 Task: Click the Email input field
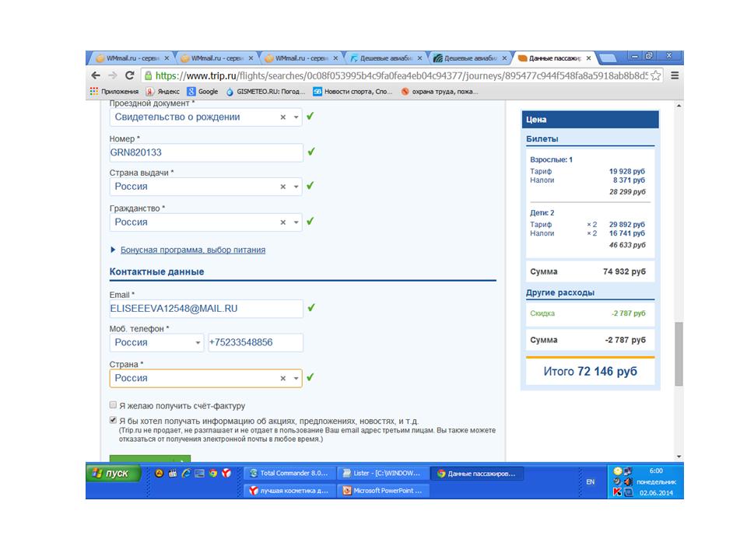[x=205, y=309]
